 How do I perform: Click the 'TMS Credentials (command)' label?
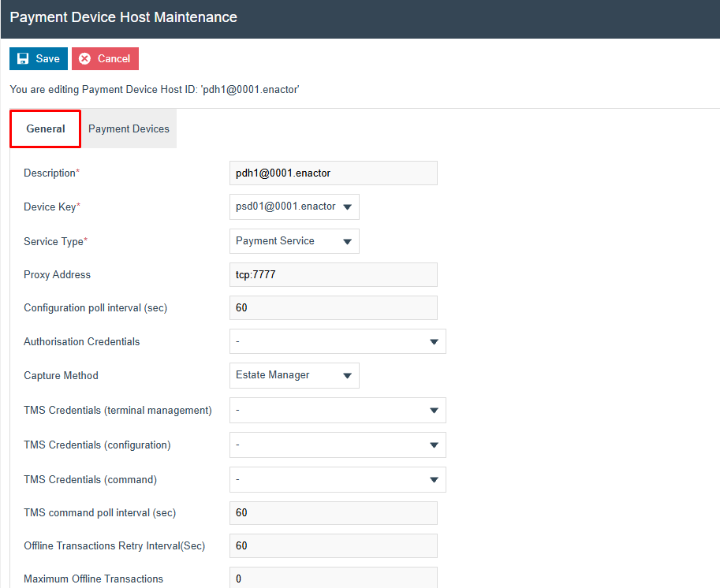click(91, 480)
